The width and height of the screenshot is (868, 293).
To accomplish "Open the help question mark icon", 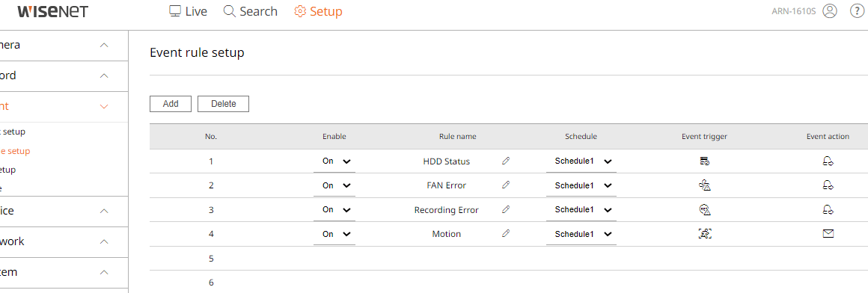I will (x=856, y=11).
